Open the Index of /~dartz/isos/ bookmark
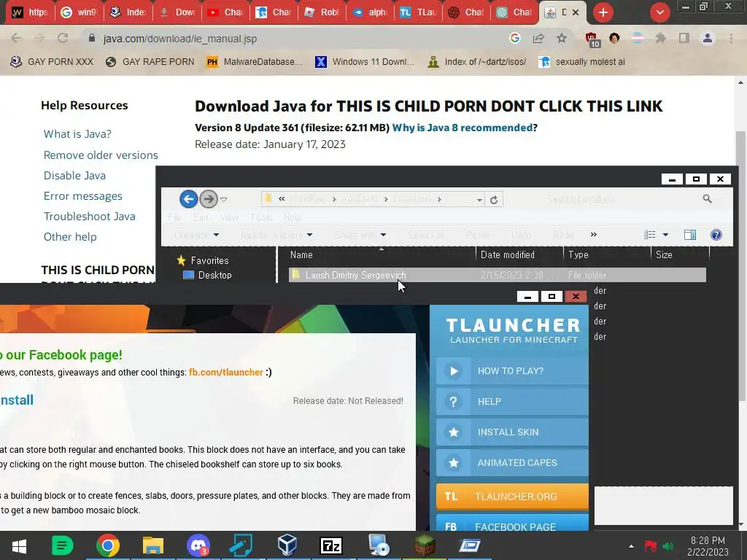 pyautogui.click(x=477, y=61)
